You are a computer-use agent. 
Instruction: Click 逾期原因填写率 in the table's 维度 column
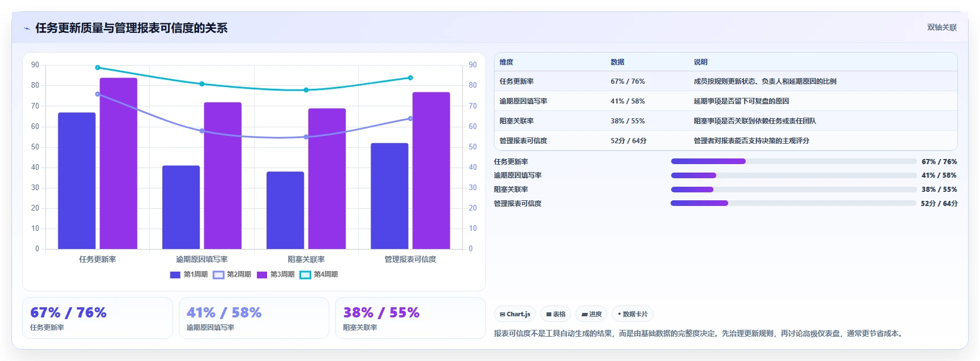click(523, 101)
